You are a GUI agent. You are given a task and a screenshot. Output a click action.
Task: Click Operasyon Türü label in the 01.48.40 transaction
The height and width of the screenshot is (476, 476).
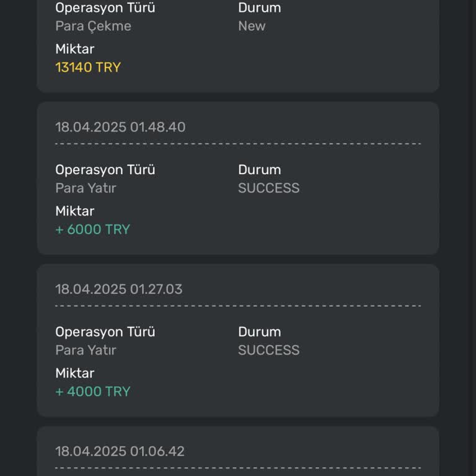[x=105, y=170]
